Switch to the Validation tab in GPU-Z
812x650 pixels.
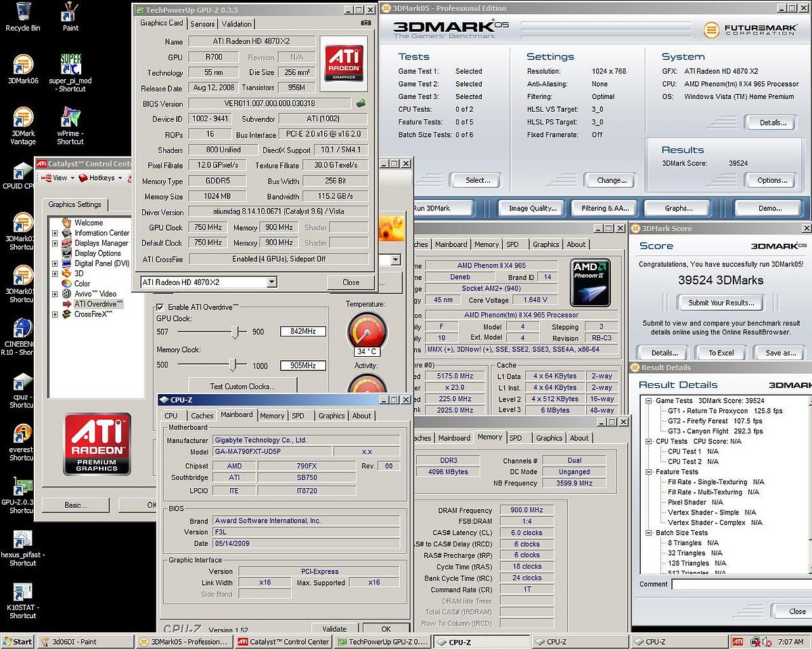(237, 24)
